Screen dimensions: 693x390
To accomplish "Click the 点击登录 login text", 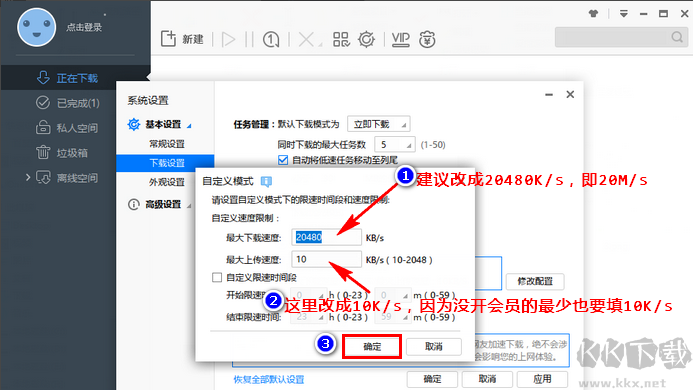I will coord(84,27).
